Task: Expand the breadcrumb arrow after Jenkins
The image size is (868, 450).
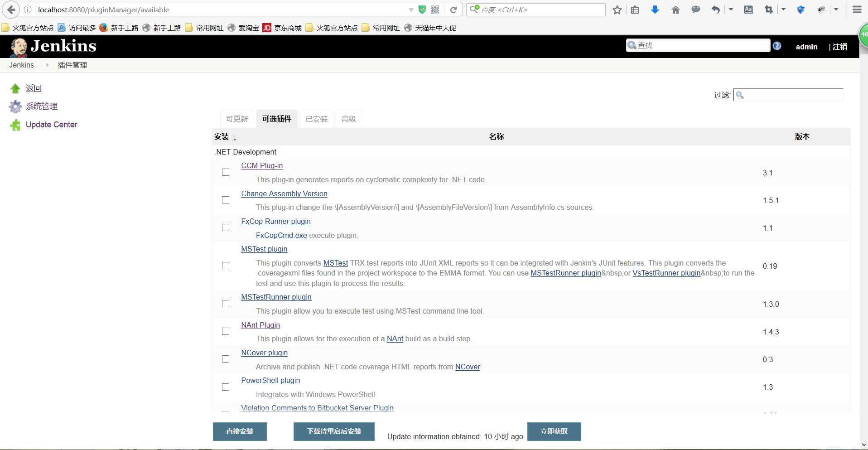Action: click(x=47, y=65)
